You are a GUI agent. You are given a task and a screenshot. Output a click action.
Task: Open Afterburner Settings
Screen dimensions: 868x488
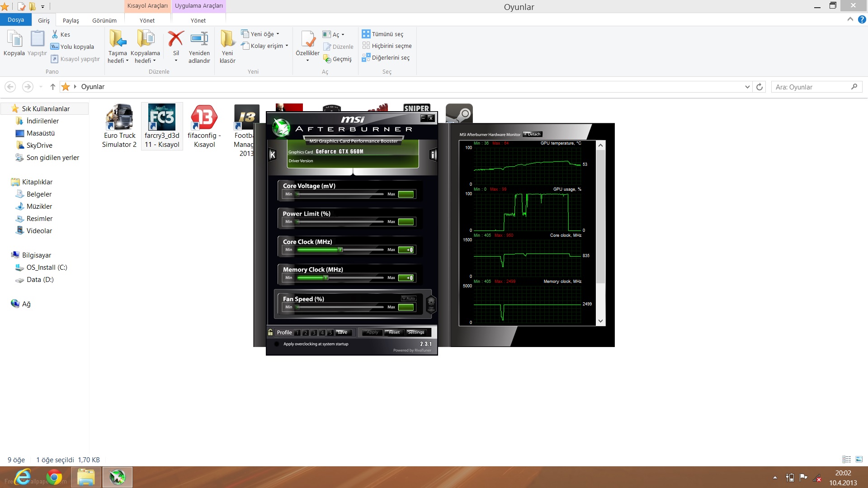click(x=416, y=332)
